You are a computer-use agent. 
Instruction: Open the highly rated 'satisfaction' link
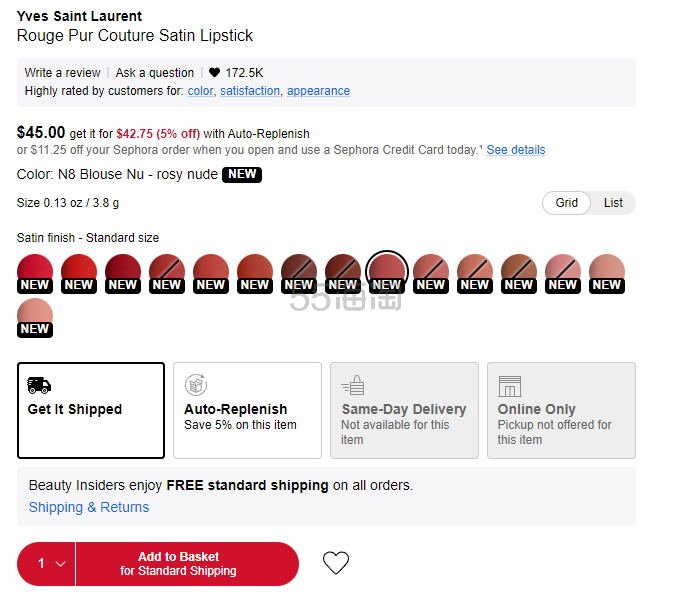[250, 91]
